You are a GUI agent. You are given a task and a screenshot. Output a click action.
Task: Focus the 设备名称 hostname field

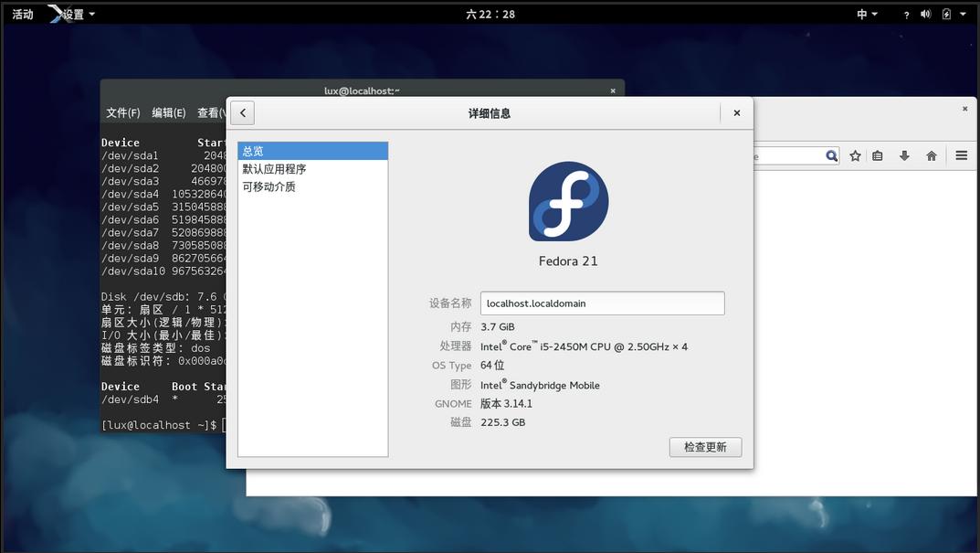click(603, 303)
